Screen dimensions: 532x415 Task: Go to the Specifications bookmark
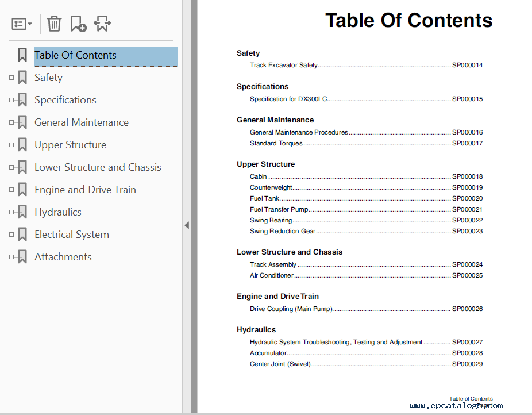coord(65,100)
